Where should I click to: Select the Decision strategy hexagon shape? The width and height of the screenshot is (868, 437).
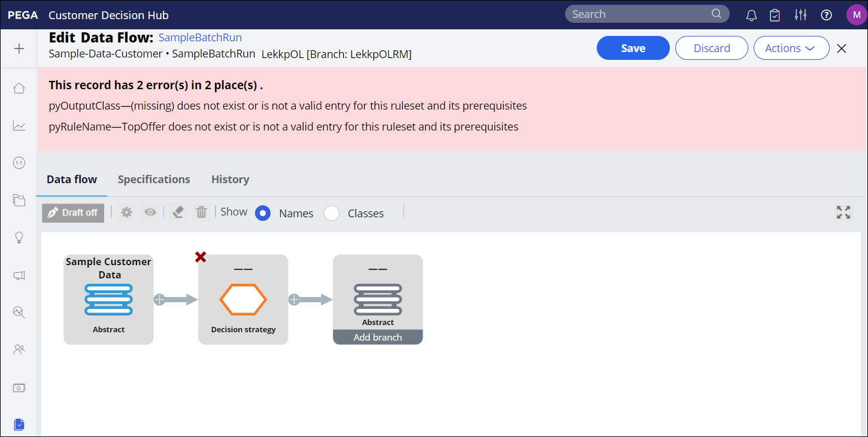(x=243, y=299)
